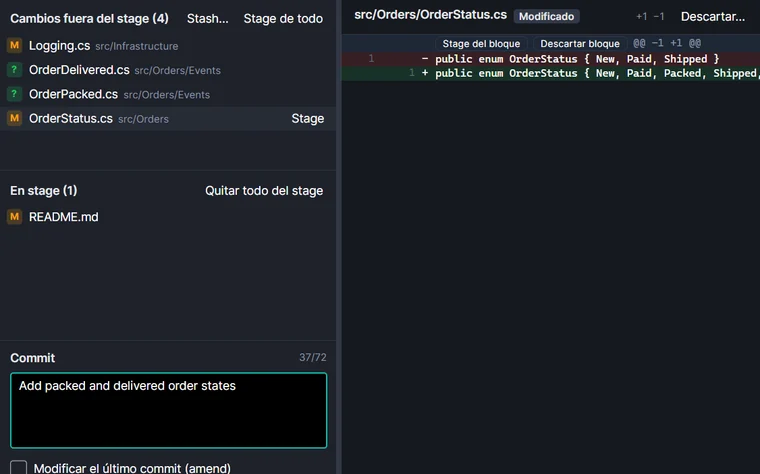Viewport: 760px width, 474px height.
Task: Click the Cambios fuera del stage (4) heading
Action: tap(89, 18)
